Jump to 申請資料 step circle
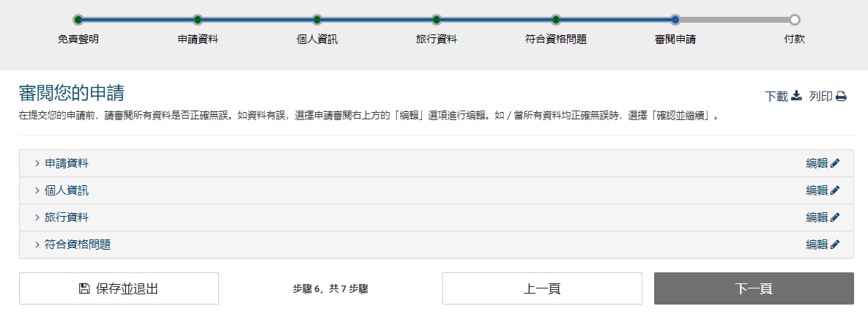This screenshot has width=868, height=328. coord(198,20)
